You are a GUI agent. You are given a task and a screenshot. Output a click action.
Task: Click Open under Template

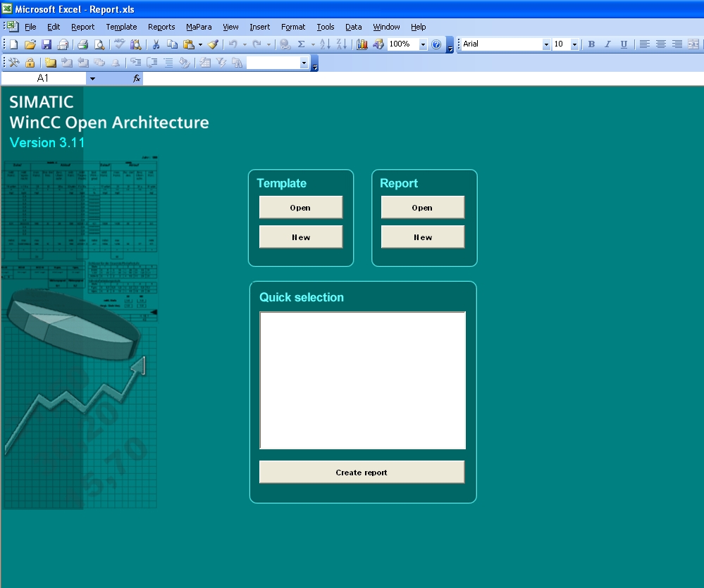click(x=301, y=207)
